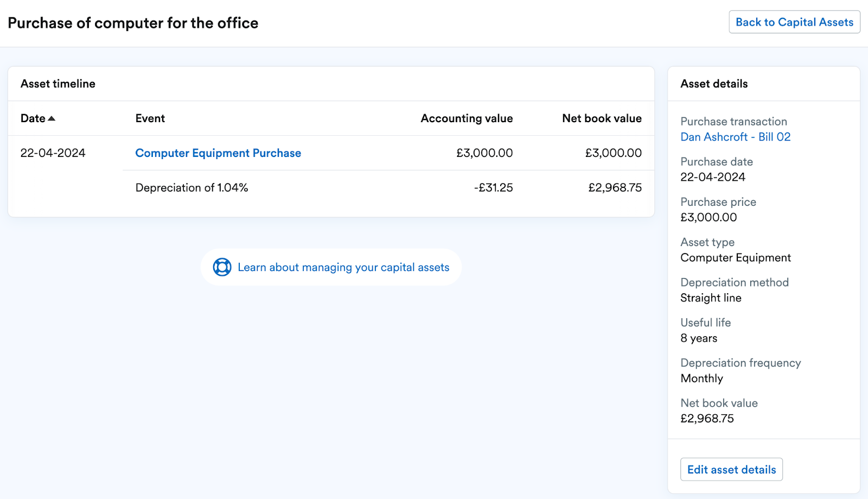Select the Useful life 8 years detail
Viewport: 868px width, 499px height.
click(698, 338)
